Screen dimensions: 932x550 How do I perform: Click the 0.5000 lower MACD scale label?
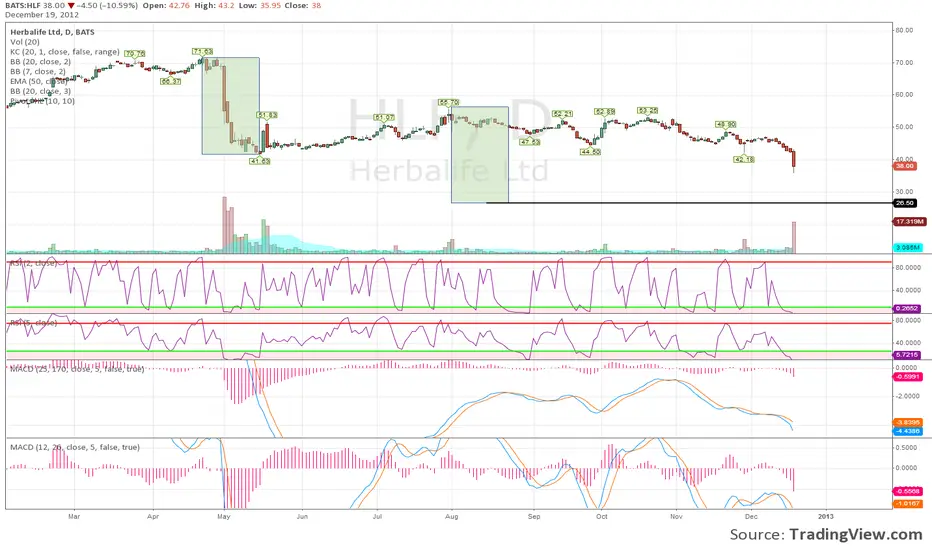coord(908,448)
